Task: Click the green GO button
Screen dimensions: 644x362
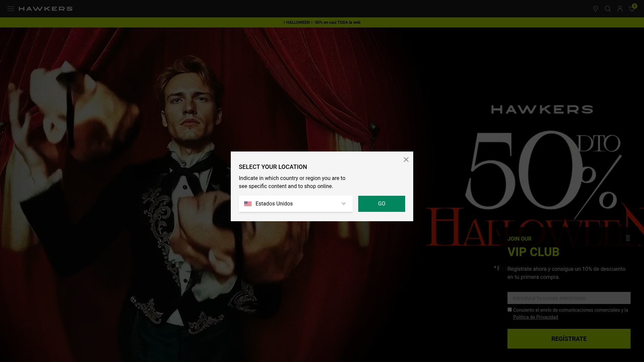Action: (x=382, y=204)
